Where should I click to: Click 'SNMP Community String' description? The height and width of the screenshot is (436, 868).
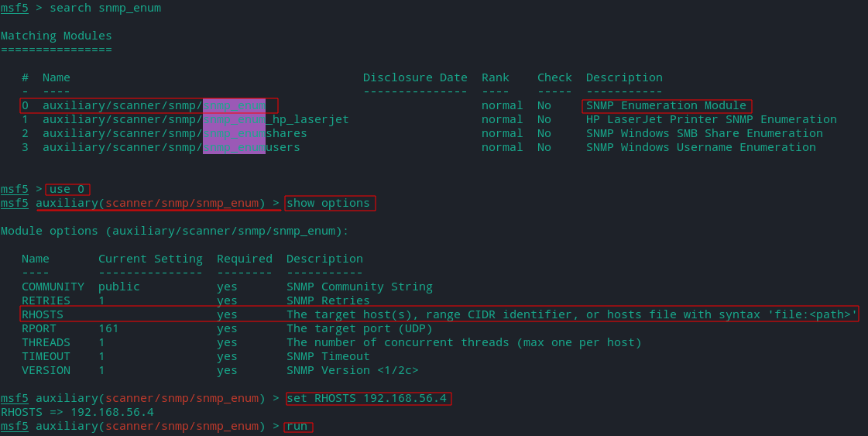click(x=359, y=287)
